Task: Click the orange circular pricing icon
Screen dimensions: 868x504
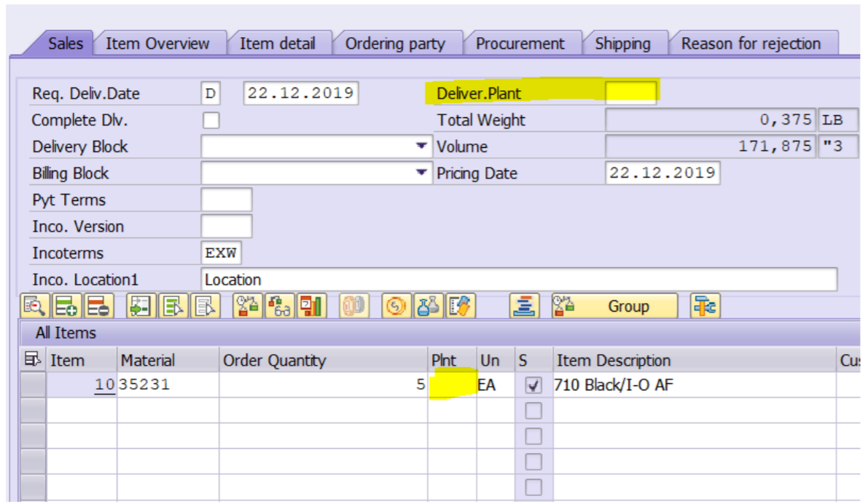Action: 396,307
